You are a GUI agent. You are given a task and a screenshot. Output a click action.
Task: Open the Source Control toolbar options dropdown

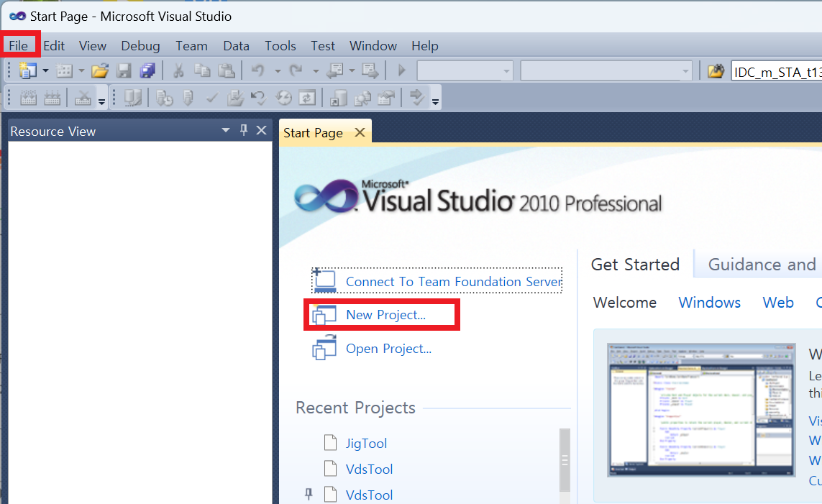coord(436,101)
